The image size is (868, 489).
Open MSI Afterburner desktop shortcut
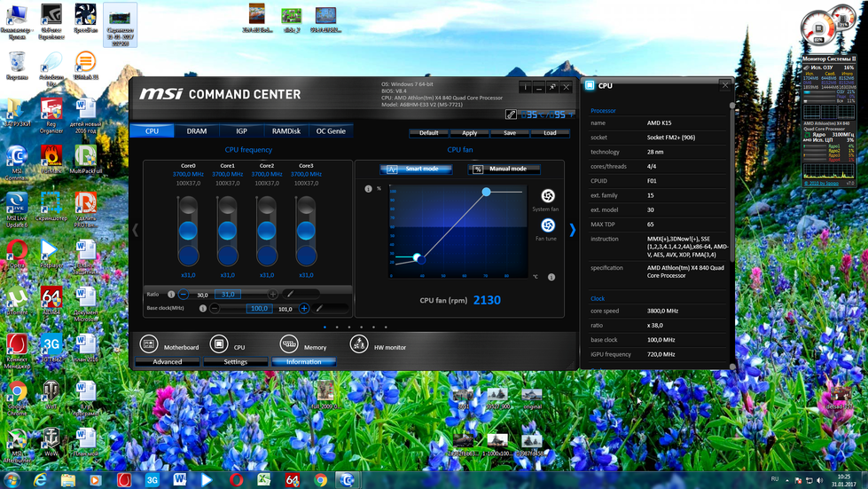click(x=17, y=446)
